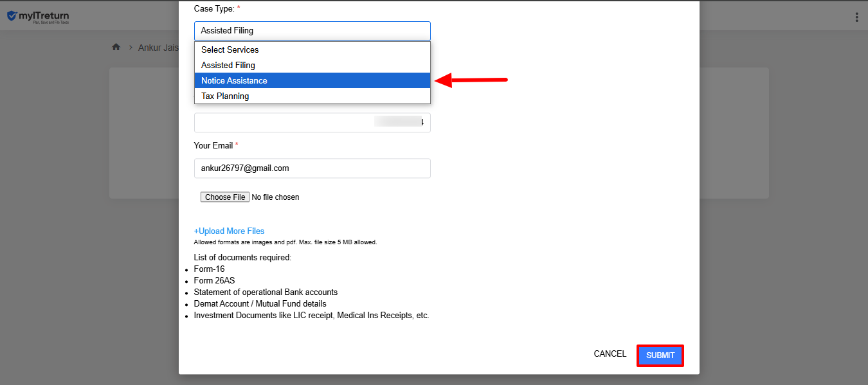
Task: Click the 'No file chosen' text
Action: tap(275, 197)
